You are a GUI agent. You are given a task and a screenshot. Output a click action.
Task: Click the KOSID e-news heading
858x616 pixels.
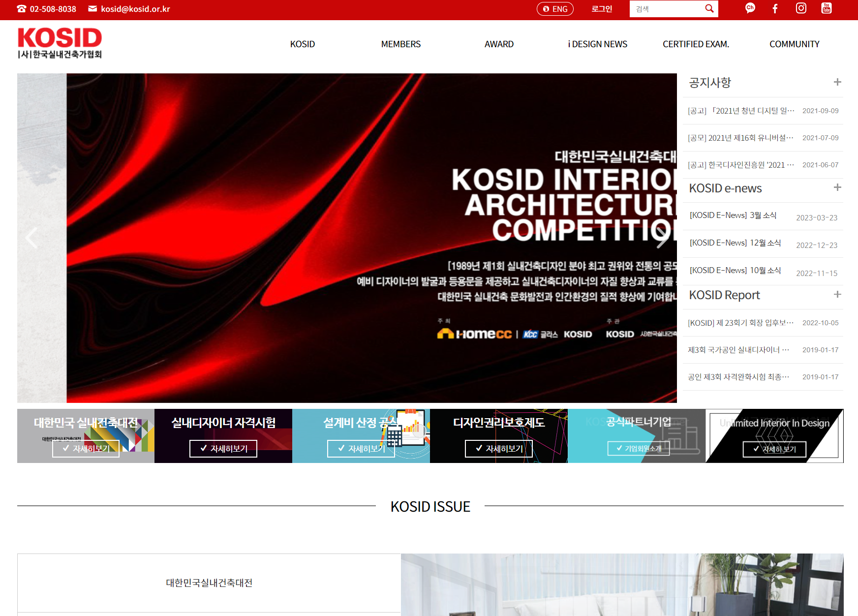(x=725, y=188)
